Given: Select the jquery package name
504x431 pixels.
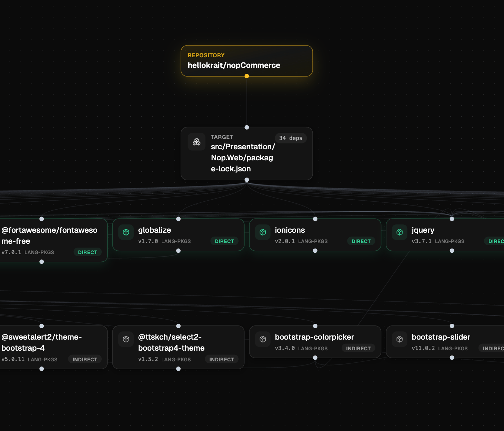Looking at the screenshot, I should [423, 230].
